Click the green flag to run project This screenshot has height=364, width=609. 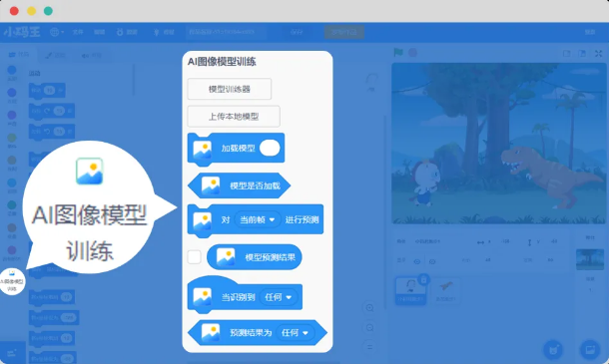coord(398,53)
